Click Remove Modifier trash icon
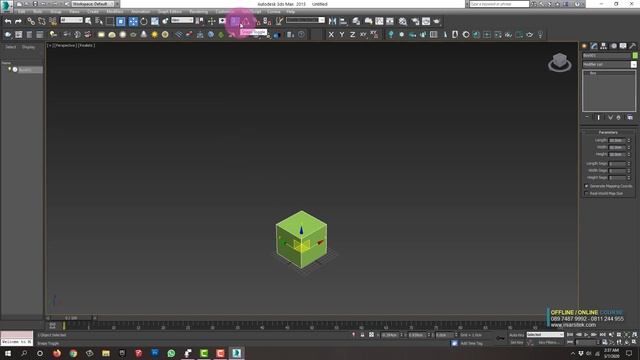This screenshot has height=360, width=640. pos(618,118)
